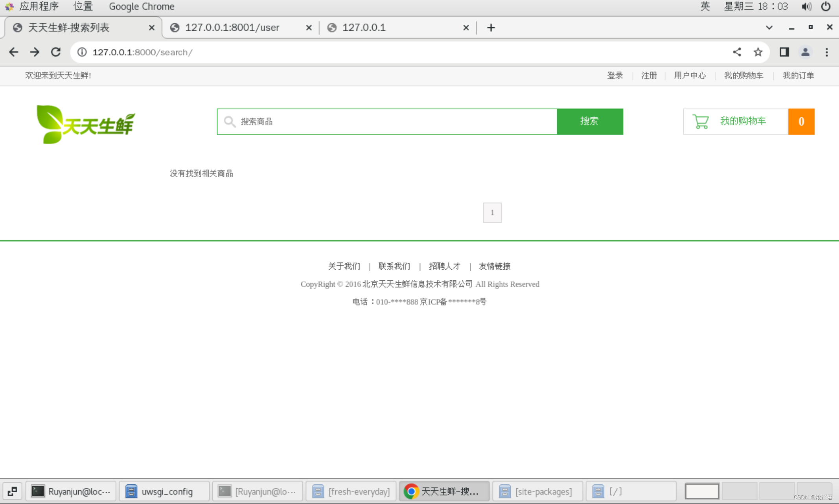
Task: Select page 1 in the pagination
Action: pos(492,213)
